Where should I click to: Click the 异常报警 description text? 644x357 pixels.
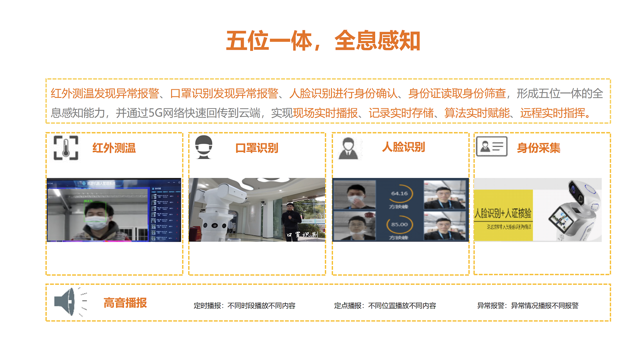[x=528, y=306]
